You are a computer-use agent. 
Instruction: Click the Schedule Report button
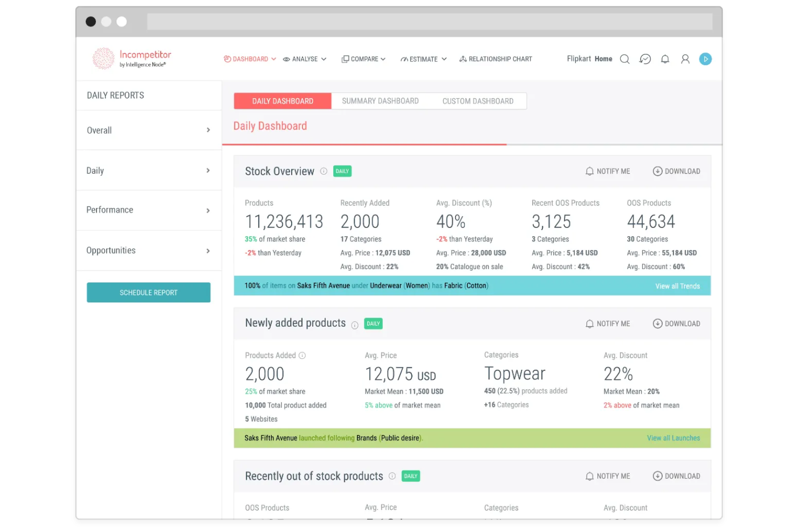pos(148,292)
